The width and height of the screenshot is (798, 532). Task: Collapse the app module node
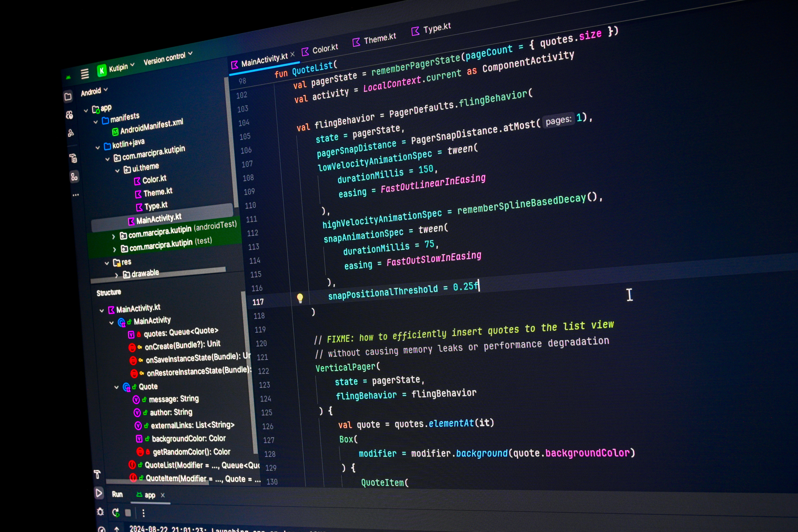86,111
